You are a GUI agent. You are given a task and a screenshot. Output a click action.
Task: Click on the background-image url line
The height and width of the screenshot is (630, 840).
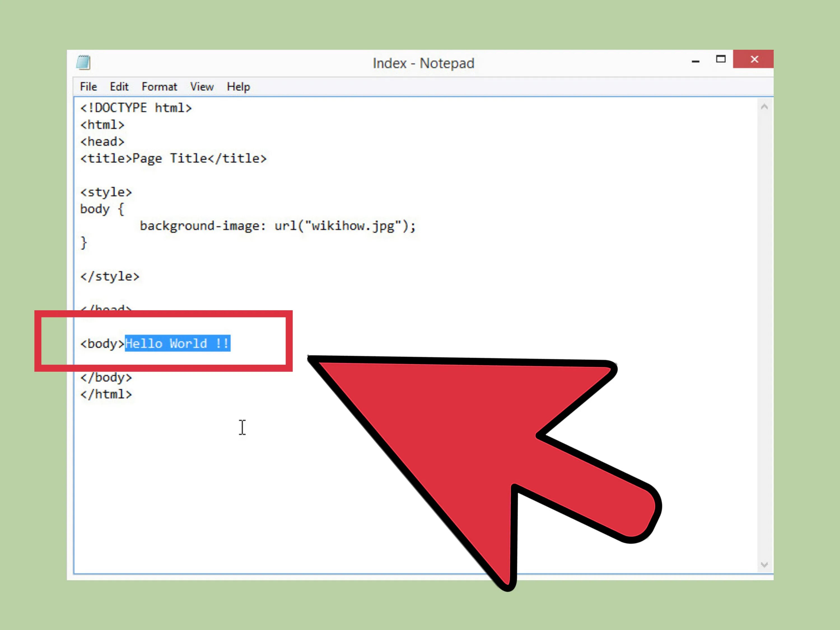pyautogui.click(x=277, y=226)
